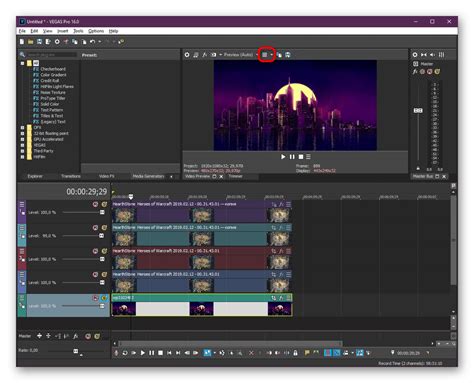Adjust the Level slider on second track
Image resolution: width=474 pixels, height=383 pixels.
101,236
